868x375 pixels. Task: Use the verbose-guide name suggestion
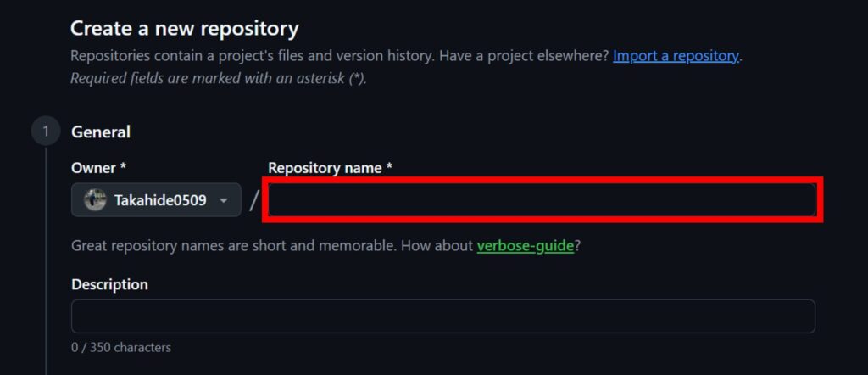coord(526,246)
